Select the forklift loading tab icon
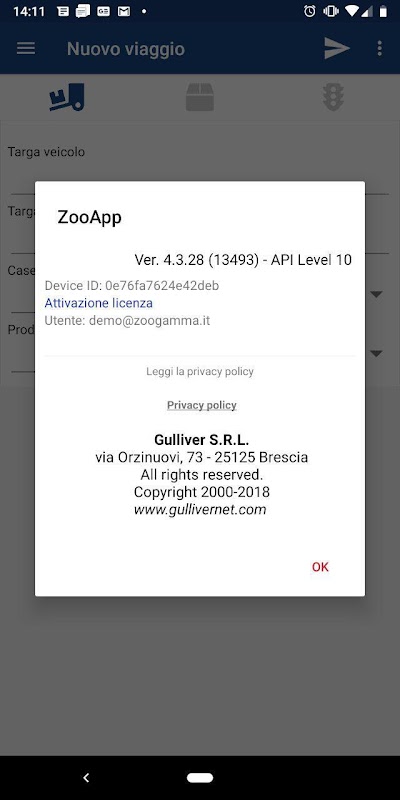This screenshot has width=400, height=800. pyautogui.click(x=66, y=97)
